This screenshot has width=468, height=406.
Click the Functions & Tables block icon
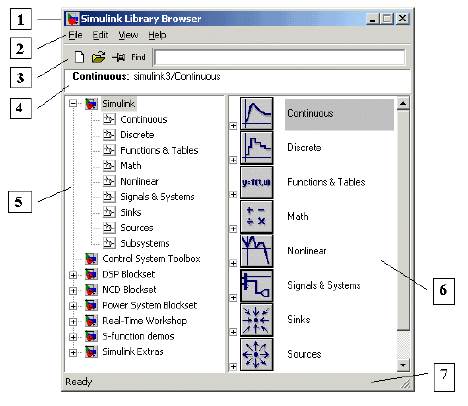256,183
